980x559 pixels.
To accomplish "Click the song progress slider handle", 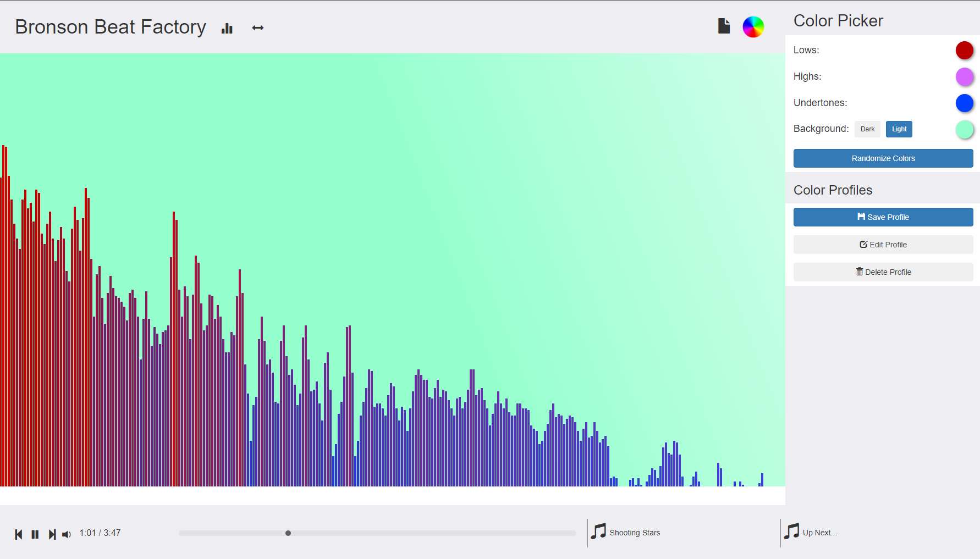I will click(288, 533).
